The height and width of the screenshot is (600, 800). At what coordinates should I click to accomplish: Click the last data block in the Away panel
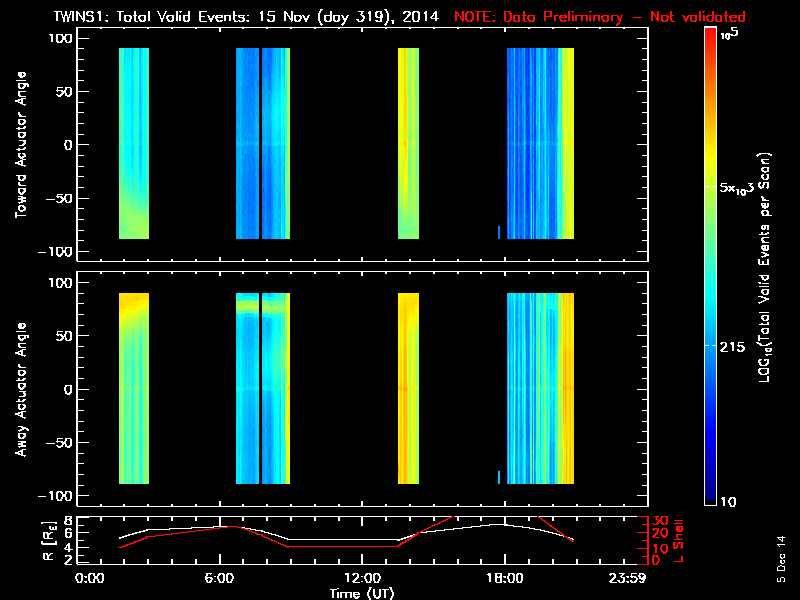540,388
